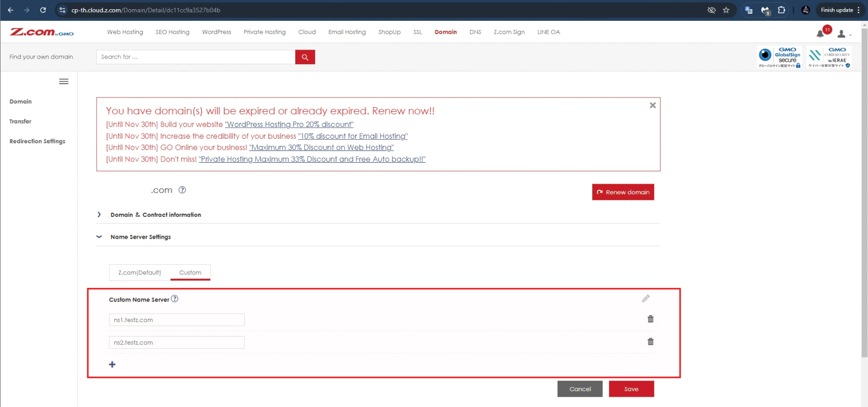The image size is (868, 407).
Task: Open the WordPress menu
Action: [x=216, y=32]
